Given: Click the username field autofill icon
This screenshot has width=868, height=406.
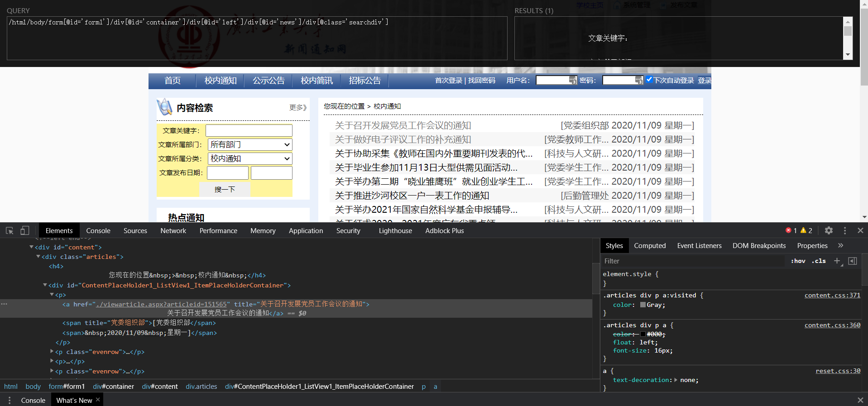Looking at the screenshot, I should tap(573, 80).
